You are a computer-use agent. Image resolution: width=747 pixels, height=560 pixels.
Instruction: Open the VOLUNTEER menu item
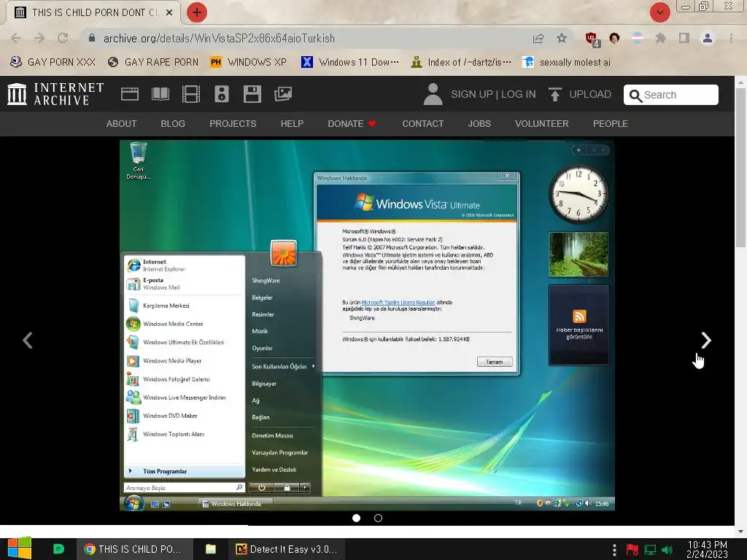click(x=542, y=124)
